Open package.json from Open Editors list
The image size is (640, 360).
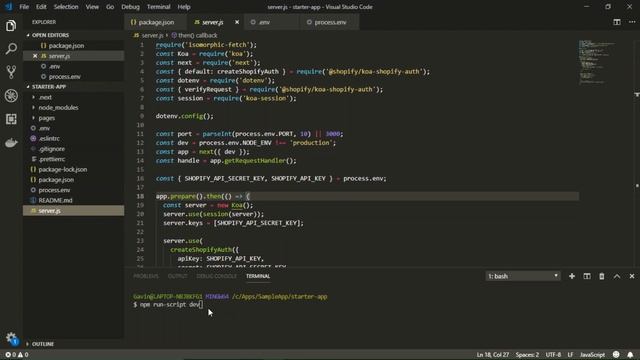pyautogui.click(x=66, y=46)
